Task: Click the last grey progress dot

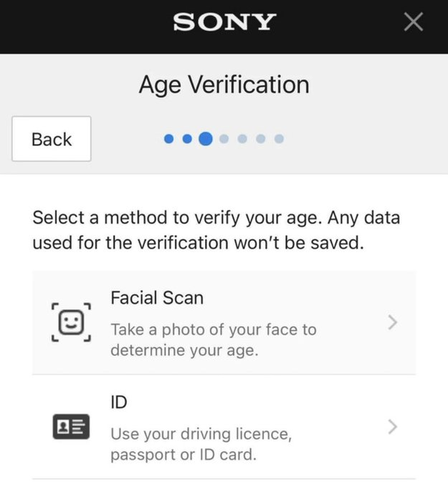Action: 279,139
